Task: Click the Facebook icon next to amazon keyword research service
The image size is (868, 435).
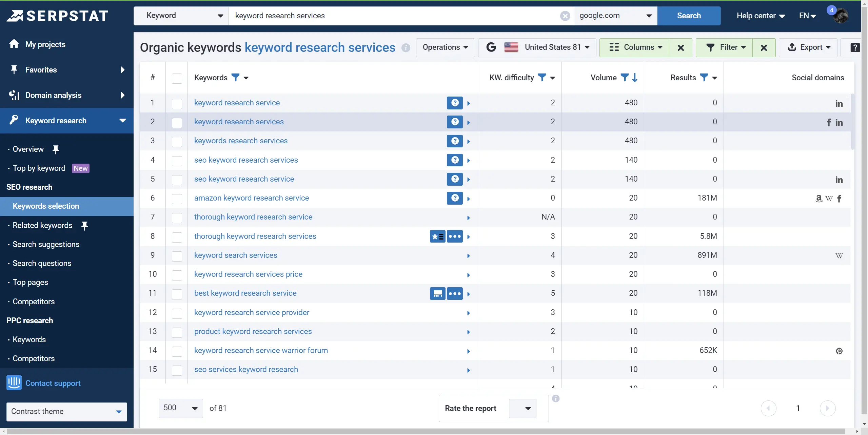Action: click(840, 199)
